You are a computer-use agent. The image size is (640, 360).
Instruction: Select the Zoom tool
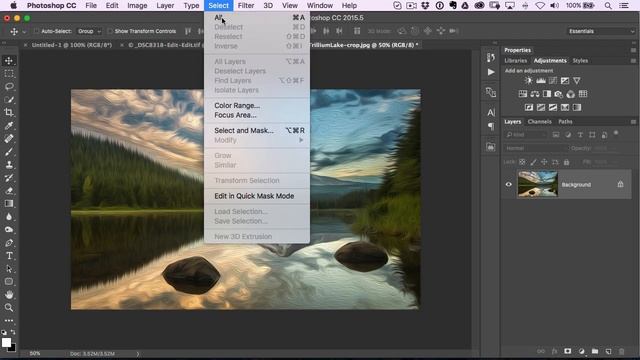tap(9, 308)
